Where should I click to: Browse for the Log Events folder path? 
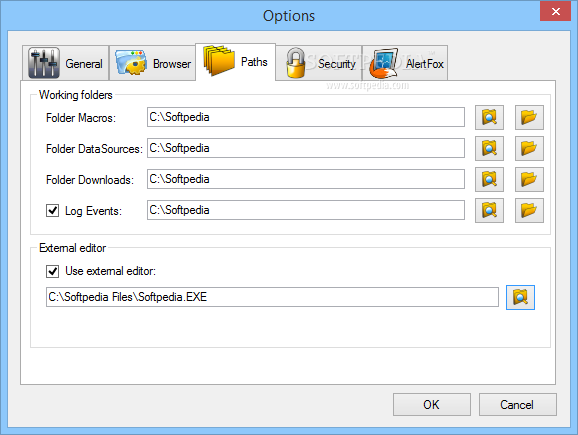pyautogui.click(x=489, y=210)
